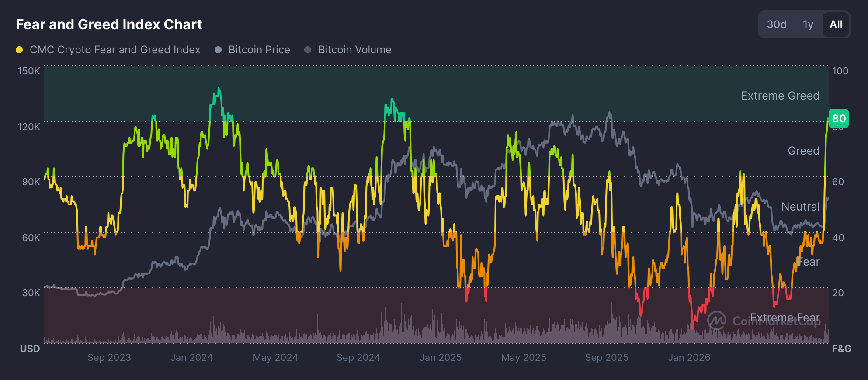Click the 150K price axis label
The image size is (868, 380).
click(x=29, y=71)
